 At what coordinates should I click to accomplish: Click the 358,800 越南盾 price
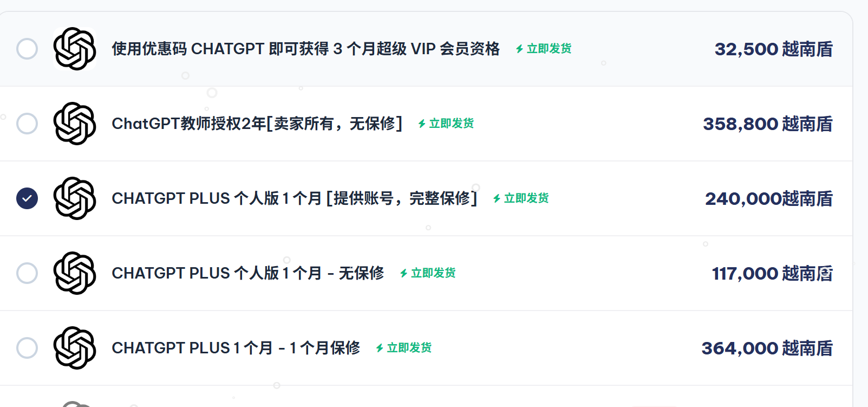pyautogui.click(x=768, y=124)
